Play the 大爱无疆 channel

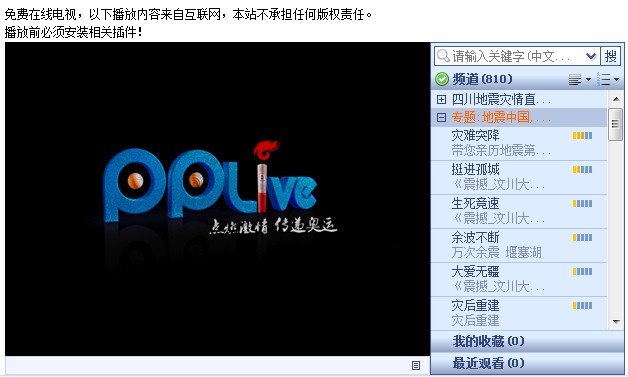[519, 280]
